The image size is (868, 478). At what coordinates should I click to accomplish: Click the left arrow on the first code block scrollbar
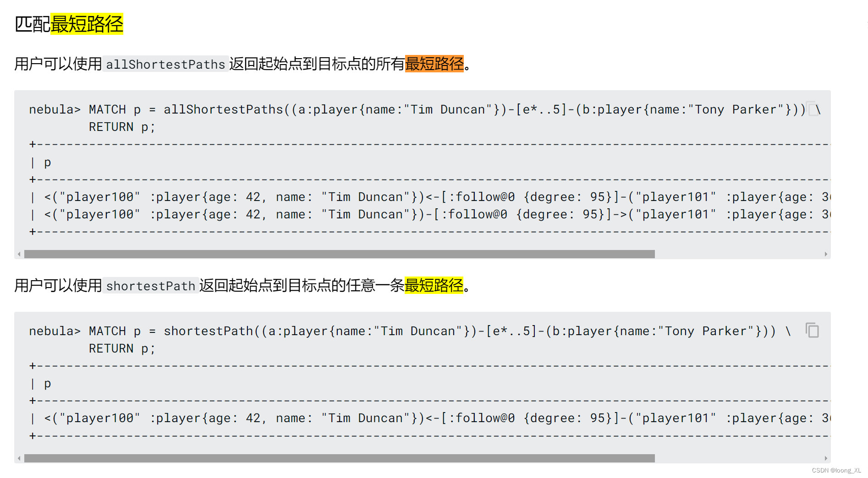[18, 254]
